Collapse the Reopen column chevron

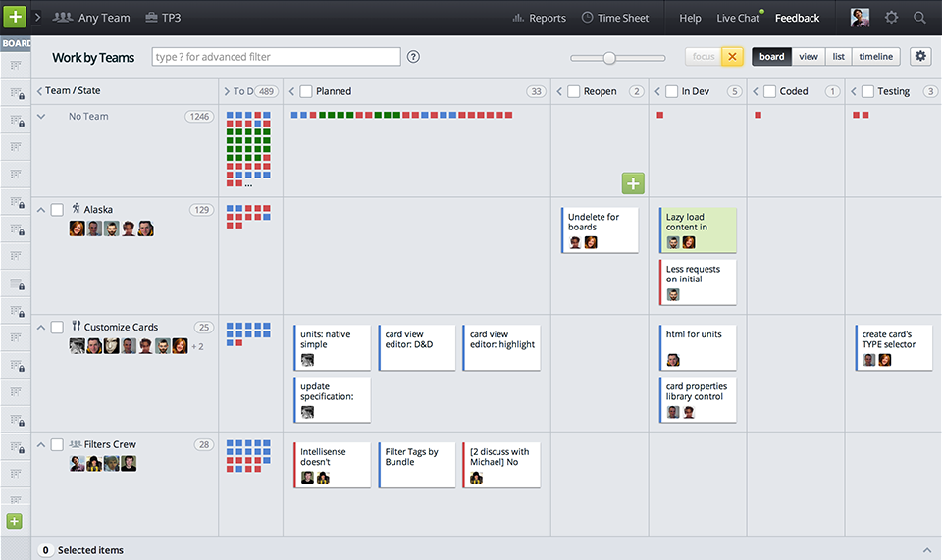pos(559,91)
